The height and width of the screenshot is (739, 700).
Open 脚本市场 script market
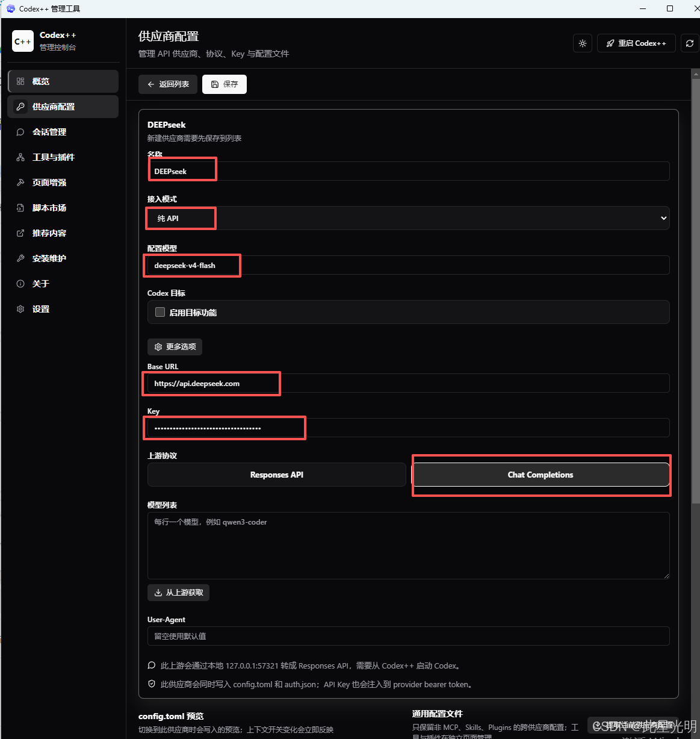pyautogui.click(x=63, y=208)
